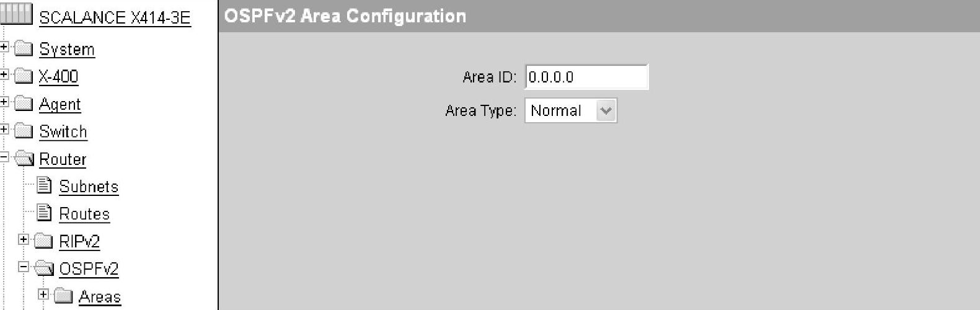980x310 pixels.
Task: Click the System folder icon
Action: coord(24,48)
